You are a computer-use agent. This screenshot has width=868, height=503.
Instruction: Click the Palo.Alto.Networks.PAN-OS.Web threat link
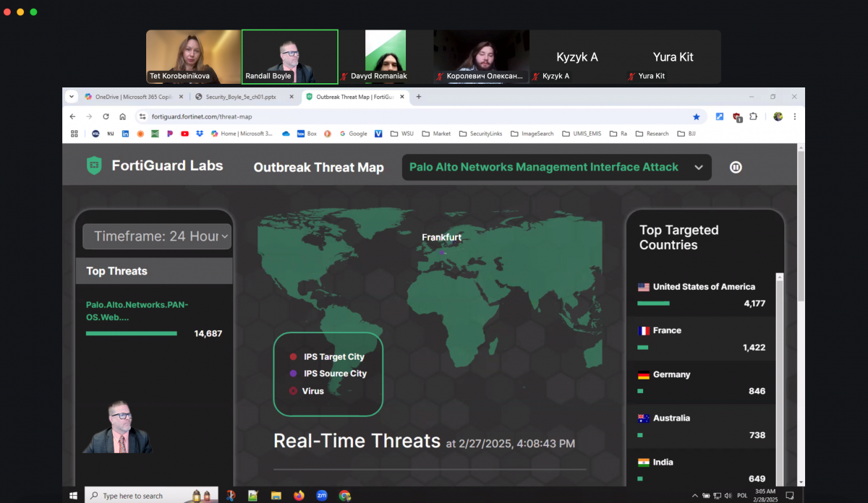click(x=137, y=311)
